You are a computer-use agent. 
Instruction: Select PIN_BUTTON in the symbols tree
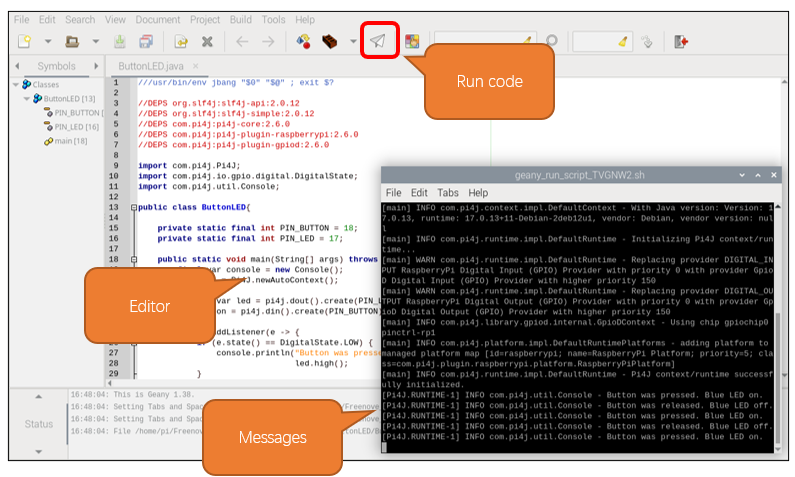pyautogui.click(x=78, y=113)
